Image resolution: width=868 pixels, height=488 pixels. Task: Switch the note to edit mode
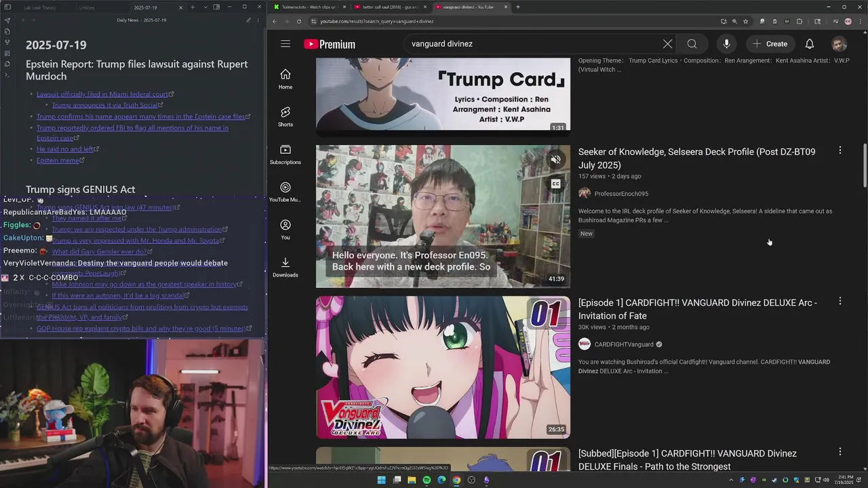pos(248,20)
